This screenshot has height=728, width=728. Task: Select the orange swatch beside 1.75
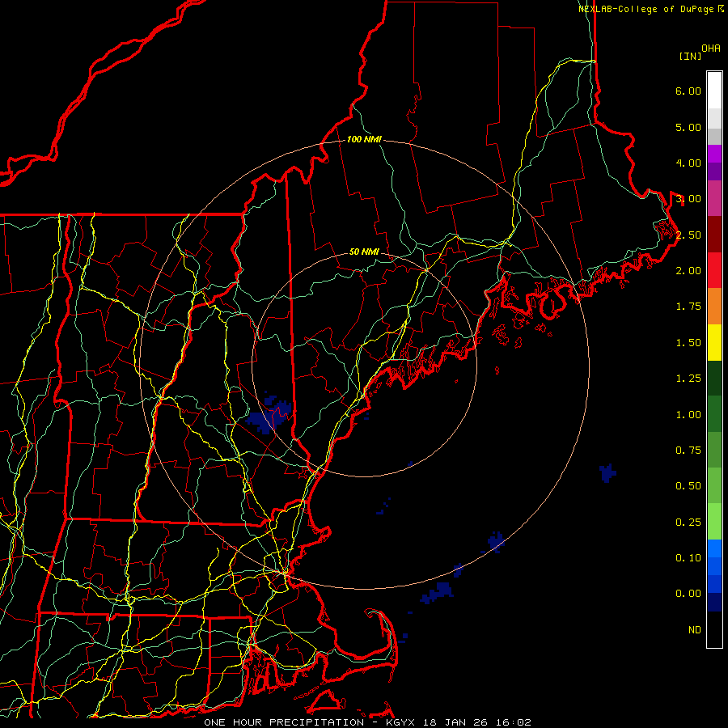(714, 307)
